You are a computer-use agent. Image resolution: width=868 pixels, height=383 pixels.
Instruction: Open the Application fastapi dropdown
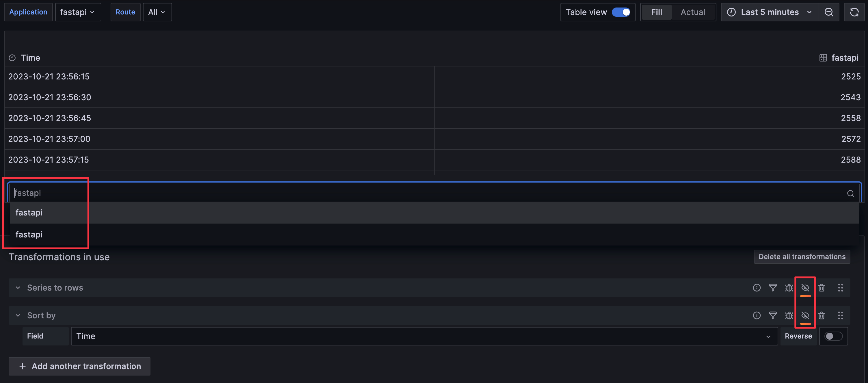click(78, 12)
